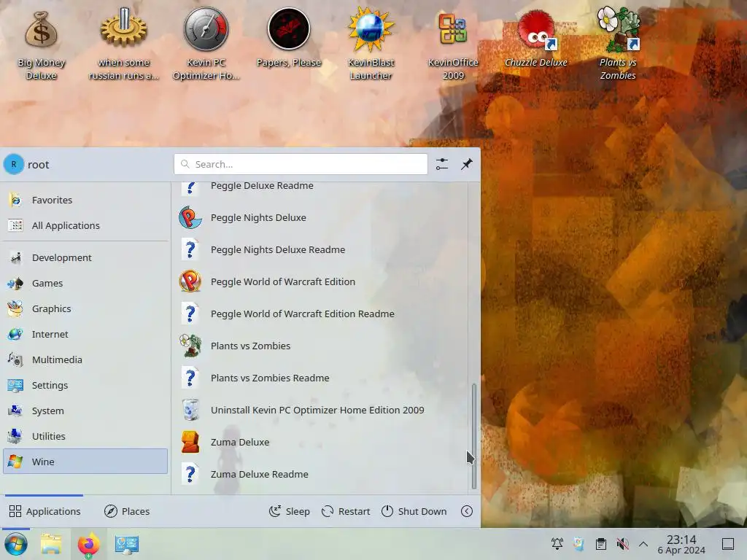Launch Peggle Nights Deluxe
Screen dimensions: 747x560
click(320, 217)
